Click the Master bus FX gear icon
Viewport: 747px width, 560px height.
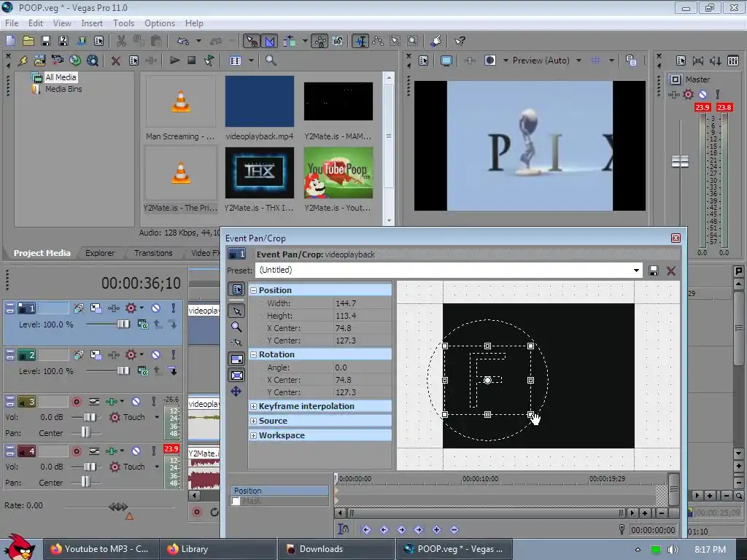click(689, 94)
